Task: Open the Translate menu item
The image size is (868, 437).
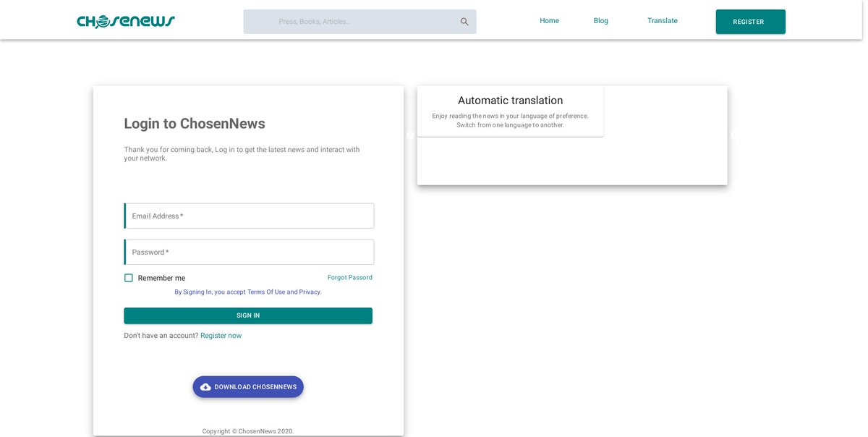Action: click(x=663, y=21)
